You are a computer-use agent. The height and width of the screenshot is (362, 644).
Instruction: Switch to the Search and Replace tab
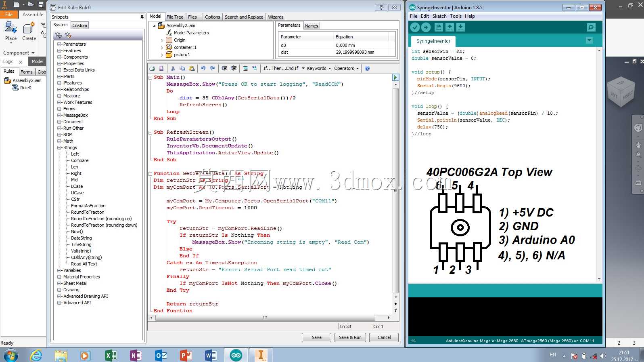[x=244, y=17]
